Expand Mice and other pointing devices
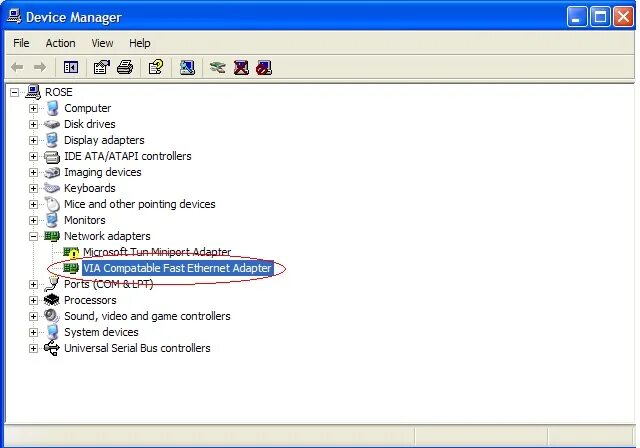The width and height of the screenshot is (640, 448). click(33, 204)
